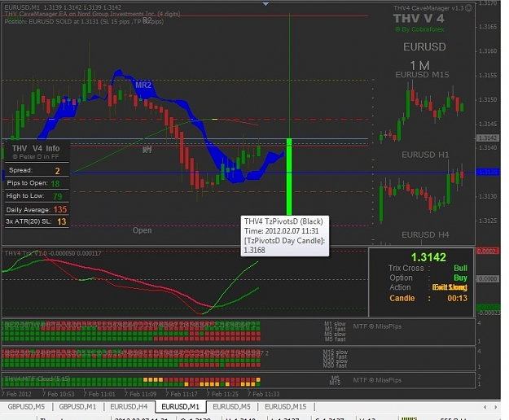Click the THV4 MTF Cloud indicator label
The height and width of the screenshot is (420, 509).
(37, 378)
